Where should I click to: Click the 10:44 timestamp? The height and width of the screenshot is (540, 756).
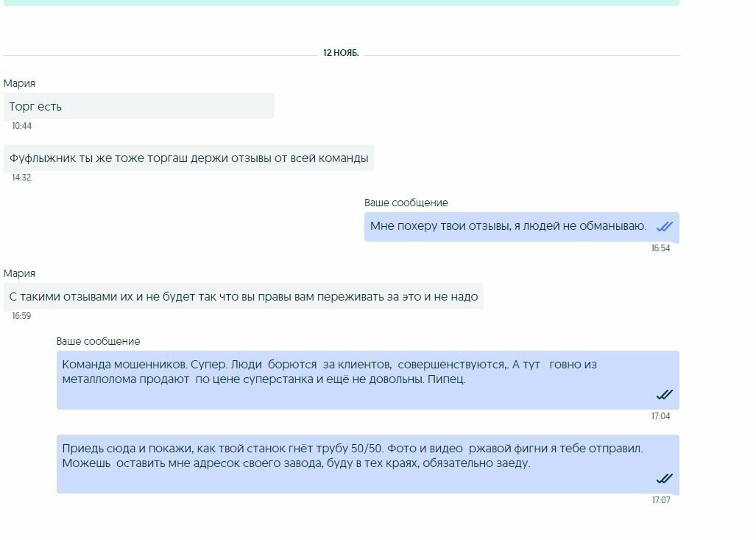21,126
